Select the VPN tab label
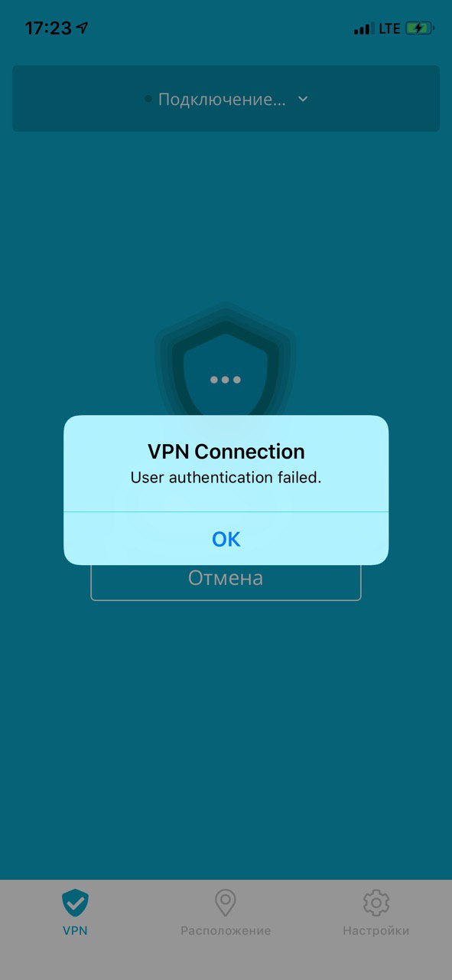The height and width of the screenshot is (980, 452). [x=75, y=931]
